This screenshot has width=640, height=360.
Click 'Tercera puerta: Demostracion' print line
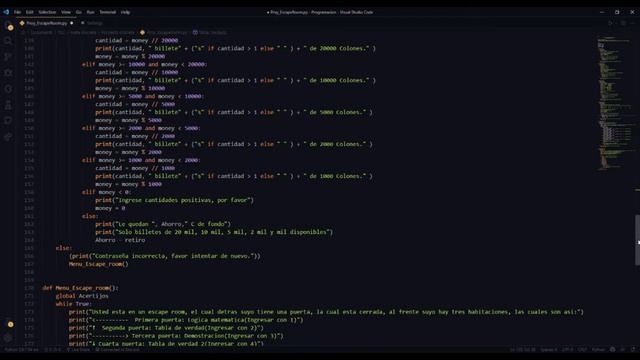(x=176, y=336)
